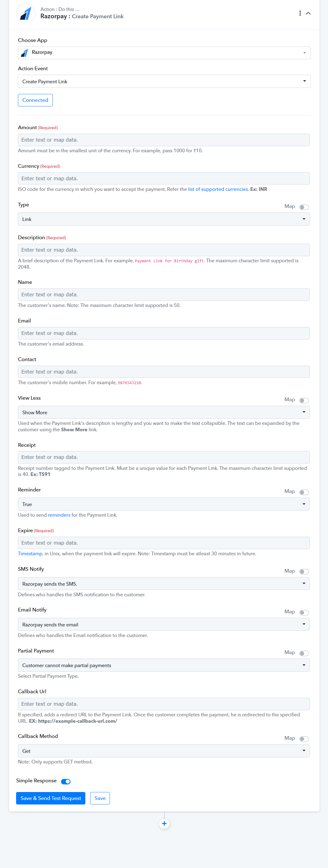The width and height of the screenshot is (328, 868).
Task: Open the Partial Payment dropdown
Action: tap(164, 665)
